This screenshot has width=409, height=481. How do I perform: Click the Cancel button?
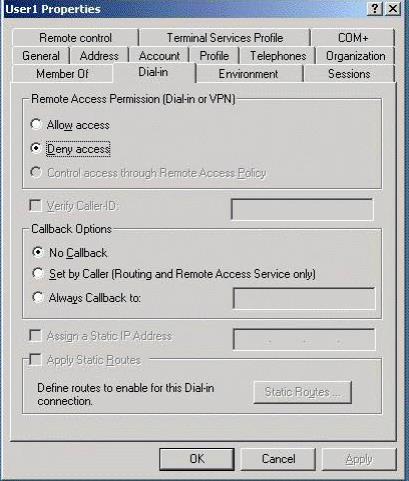click(x=278, y=459)
